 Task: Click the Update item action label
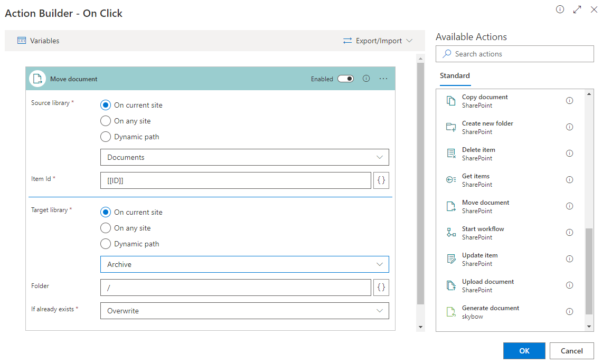pyautogui.click(x=480, y=255)
